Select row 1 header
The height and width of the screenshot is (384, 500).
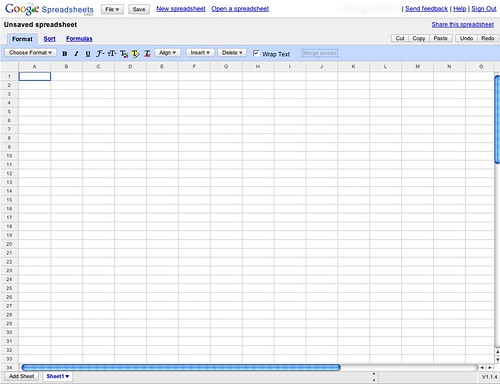click(x=9, y=76)
